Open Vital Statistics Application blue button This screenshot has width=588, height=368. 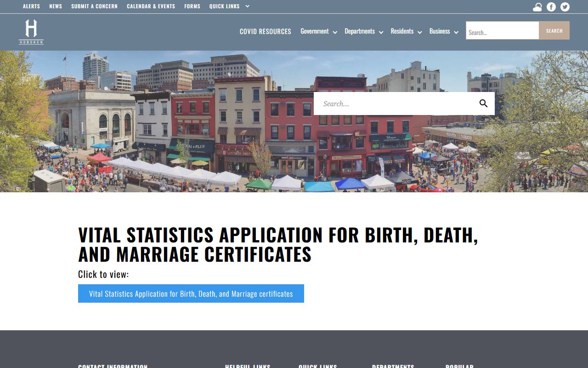[191, 293]
